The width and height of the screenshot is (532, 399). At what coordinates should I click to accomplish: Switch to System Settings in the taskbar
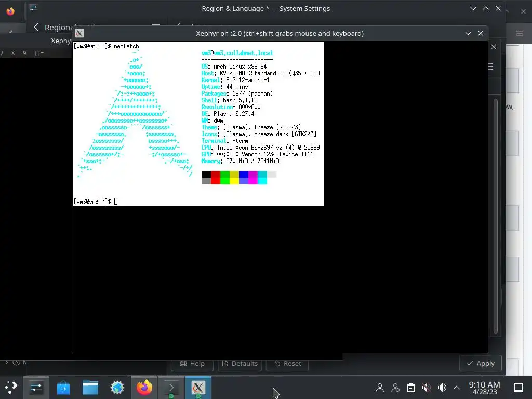(36, 388)
